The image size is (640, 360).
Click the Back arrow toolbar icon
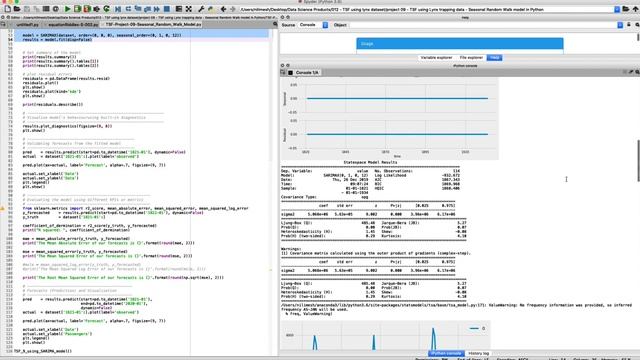point(223,9)
